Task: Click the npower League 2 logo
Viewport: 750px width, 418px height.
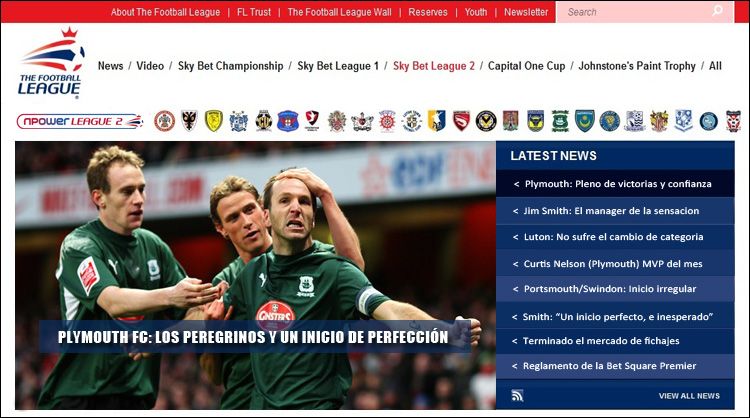Action: pos(80,121)
